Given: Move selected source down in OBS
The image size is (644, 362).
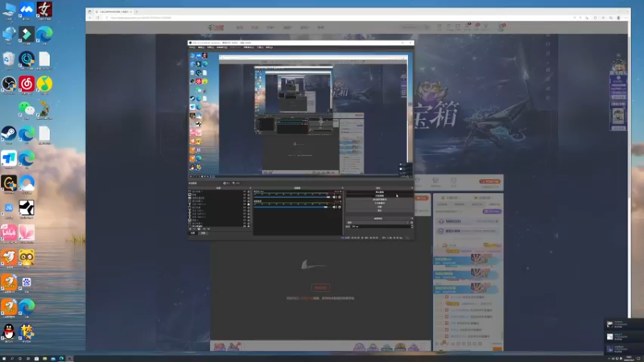Looking at the screenshot, I should coord(208,228).
